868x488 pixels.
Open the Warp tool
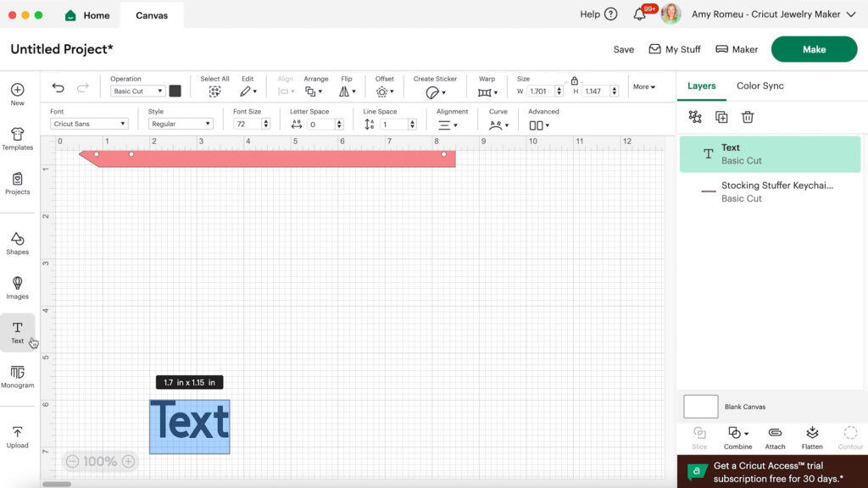[x=487, y=92]
